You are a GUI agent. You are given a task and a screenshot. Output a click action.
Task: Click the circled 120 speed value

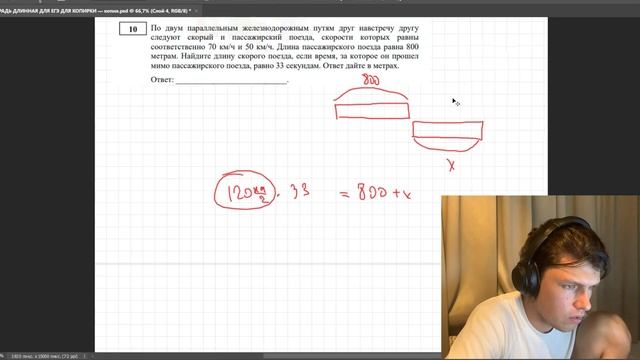245,191
